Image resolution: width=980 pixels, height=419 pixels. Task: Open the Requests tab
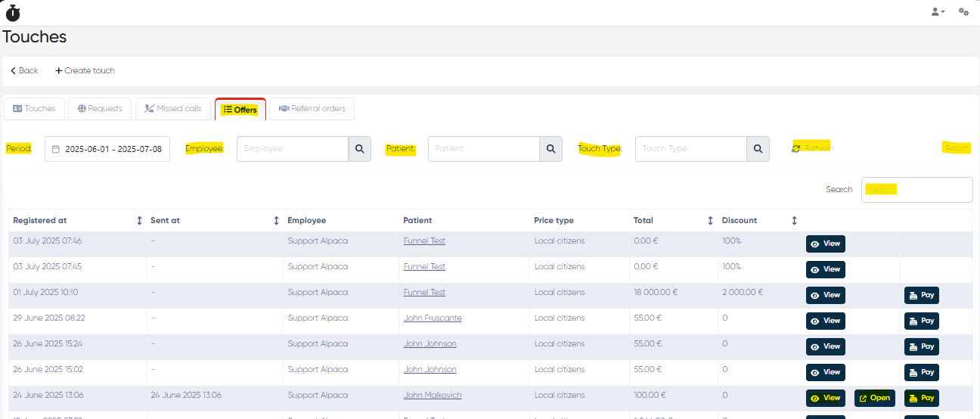coord(100,109)
